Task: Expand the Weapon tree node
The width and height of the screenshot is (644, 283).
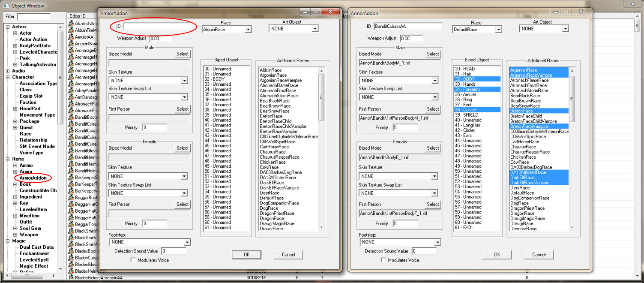Action: click(x=15, y=235)
